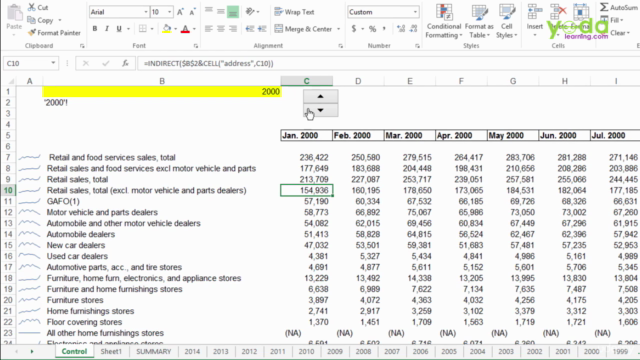The width and height of the screenshot is (640, 360).
Task: Align text left
Action: coord(209,29)
